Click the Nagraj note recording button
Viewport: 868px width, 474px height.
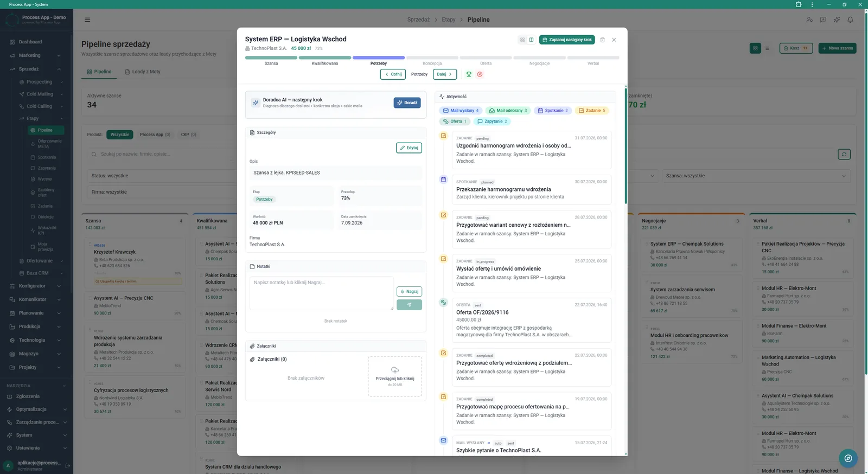(x=409, y=291)
